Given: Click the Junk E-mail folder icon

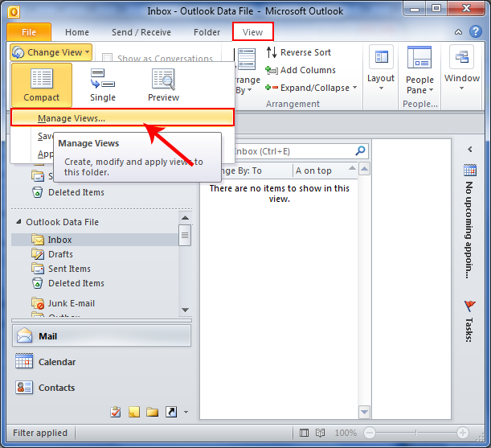Looking at the screenshot, I should tap(38, 303).
